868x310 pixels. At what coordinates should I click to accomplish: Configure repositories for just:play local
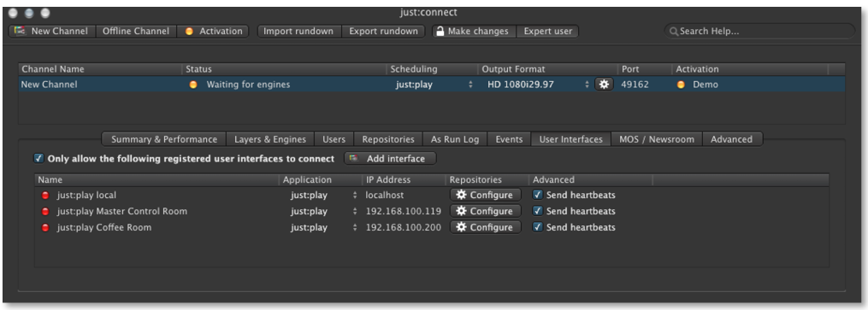486,195
